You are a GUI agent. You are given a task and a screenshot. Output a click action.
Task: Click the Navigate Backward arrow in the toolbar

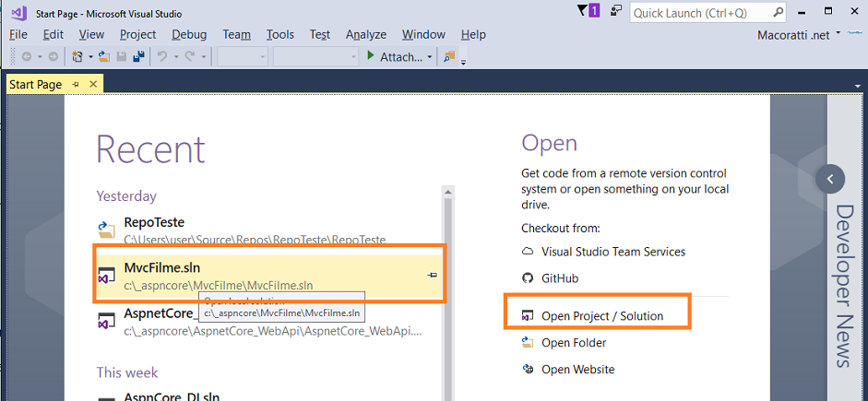coord(26,56)
